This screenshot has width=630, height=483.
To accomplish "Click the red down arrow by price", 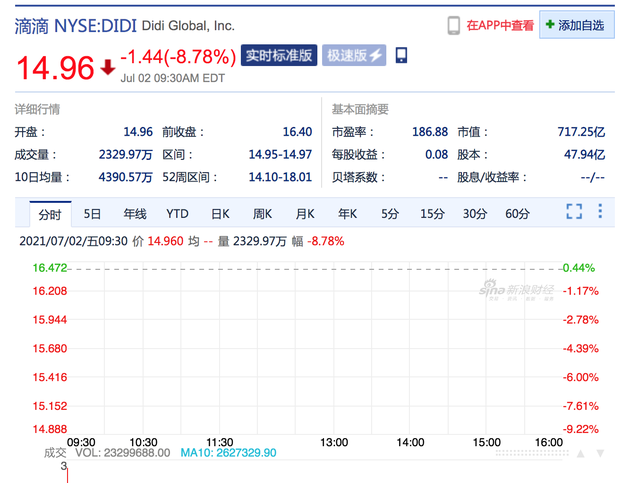I will 108,68.
